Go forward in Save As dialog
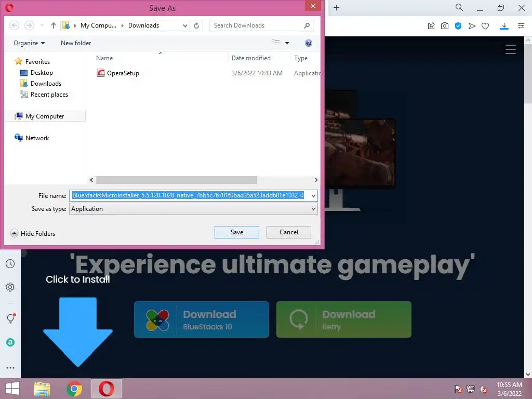Image resolution: width=532 pixels, height=399 pixels. (29, 25)
